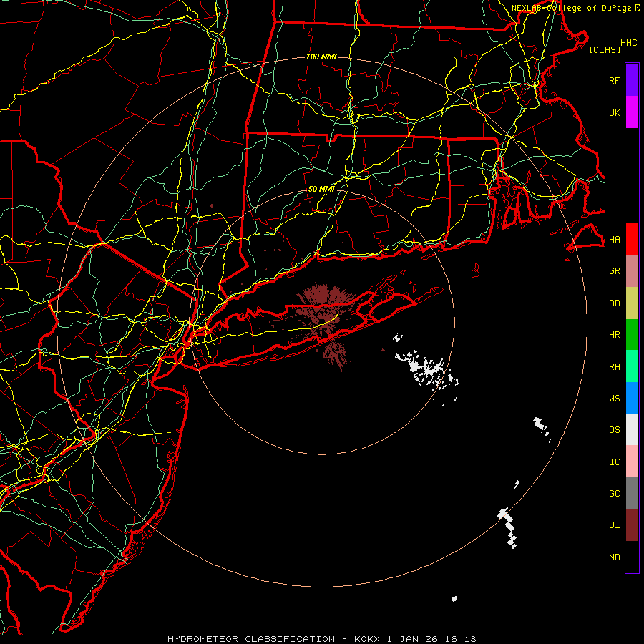Click the ND black legend swatch

[632, 557]
